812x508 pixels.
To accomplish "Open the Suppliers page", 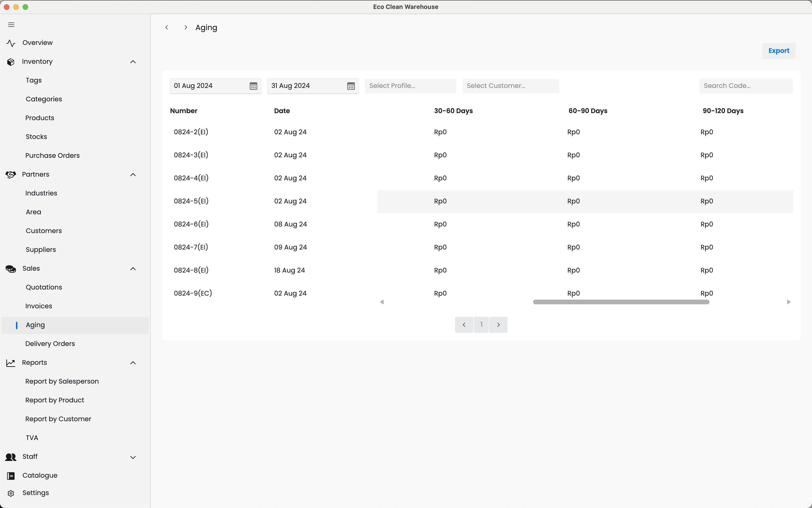I will (41, 250).
